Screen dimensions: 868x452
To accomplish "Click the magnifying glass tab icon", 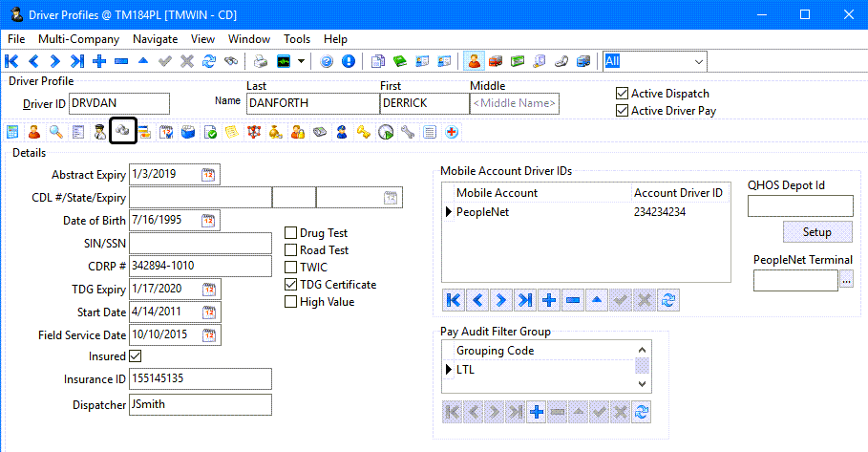I will [x=56, y=132].
